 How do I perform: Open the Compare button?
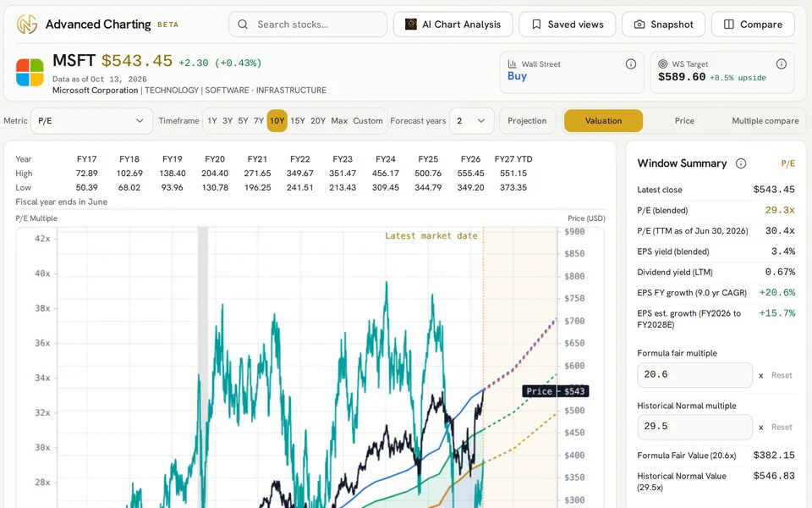753,25
